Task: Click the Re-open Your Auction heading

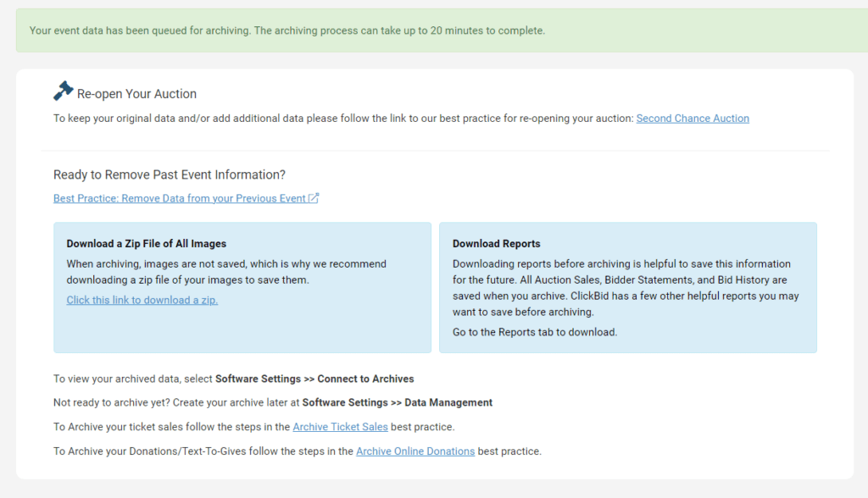Action: tap(136, 94)
